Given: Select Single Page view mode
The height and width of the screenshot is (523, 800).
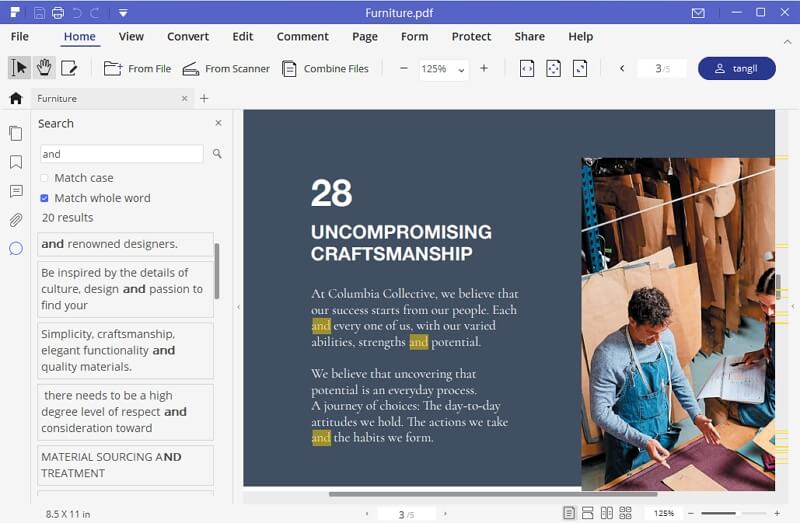Looking at the screenshot, I should (569, 513).
